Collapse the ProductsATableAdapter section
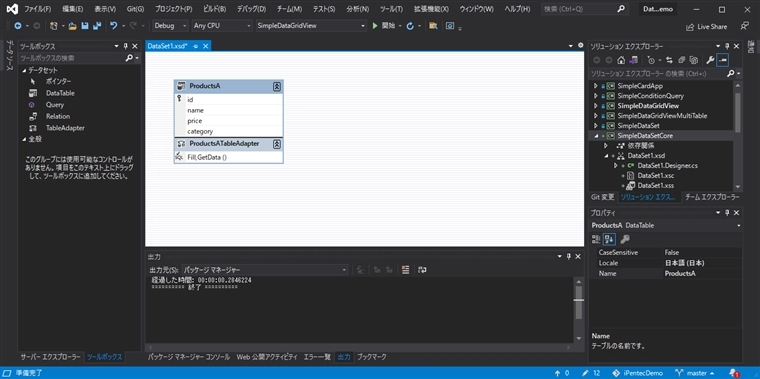This screenshot has width=760, height=379. click(276, 144)
